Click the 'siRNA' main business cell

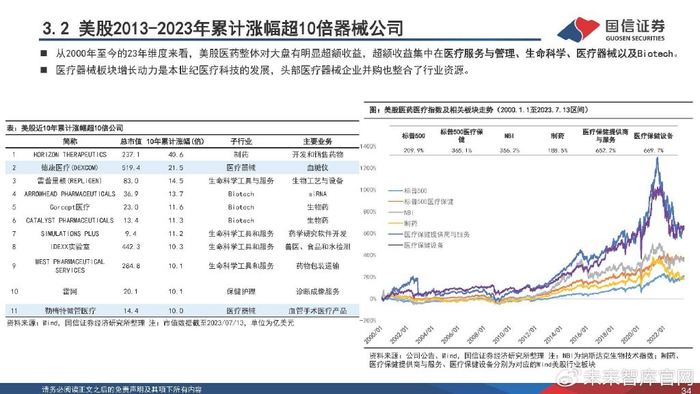pyautogui.click(x=317, y=194)
